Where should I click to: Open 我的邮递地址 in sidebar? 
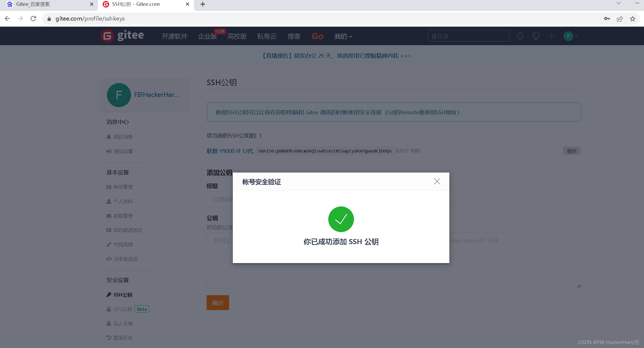(125, 230)
